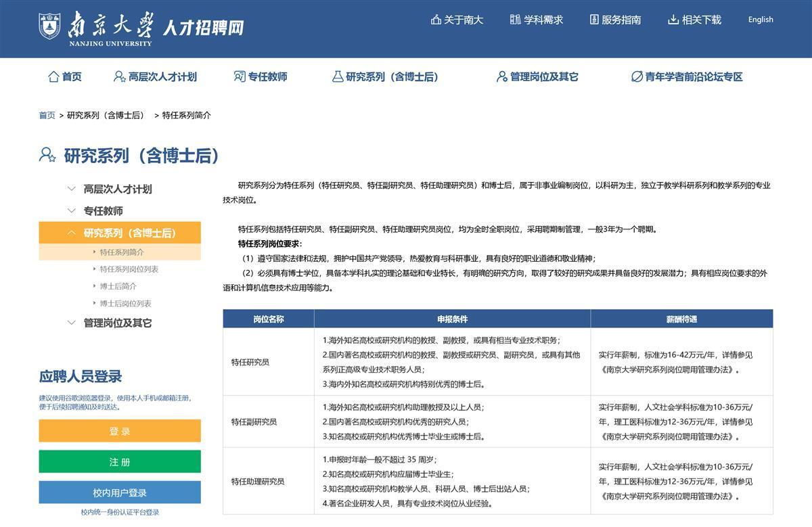Open 相关下载 in the top header
812x527 pixels.
[x=702, y=20]
